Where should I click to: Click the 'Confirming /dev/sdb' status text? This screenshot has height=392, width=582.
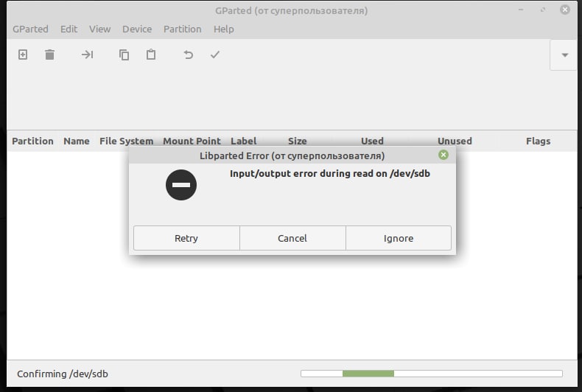pyautogui.click(x=63, y=374)
